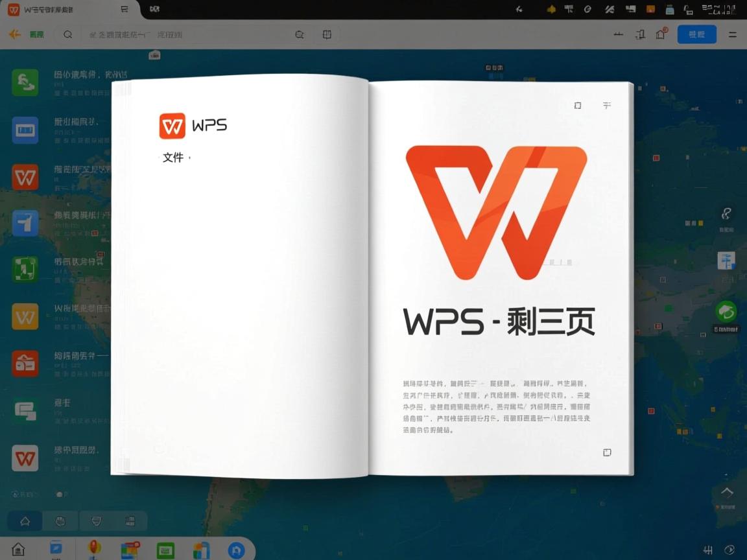Enable the translate option in the address bar
Viewport: 747px width, 560px height.
pyautogui.click(x=299, y=34)
